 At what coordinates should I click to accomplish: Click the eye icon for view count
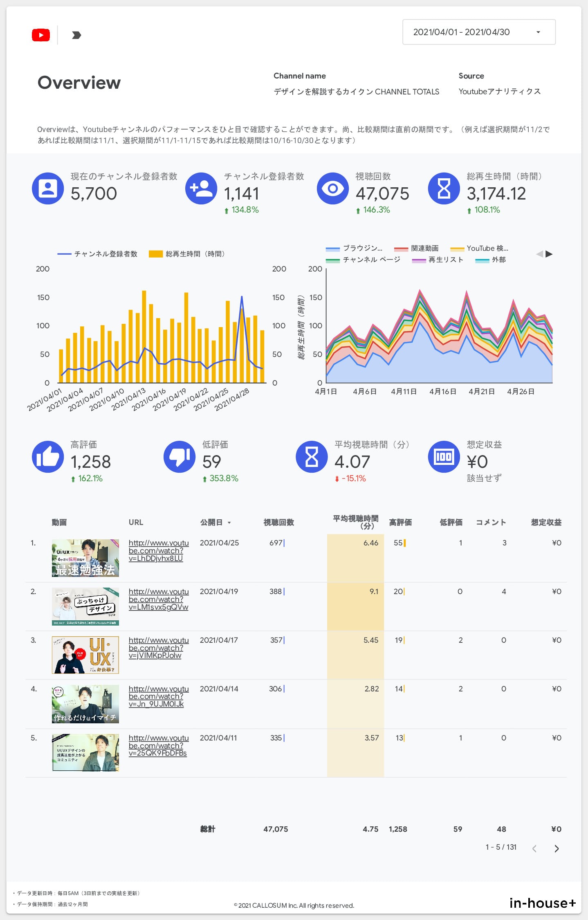click(x=333, y=188)
